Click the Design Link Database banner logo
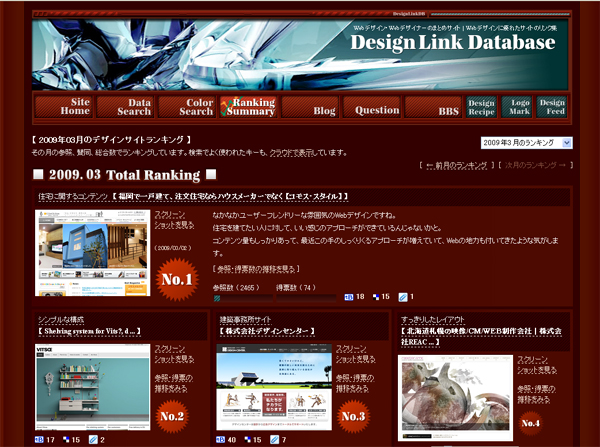The width and height of the screenshot is (600, 447). [x=451, y=43]
